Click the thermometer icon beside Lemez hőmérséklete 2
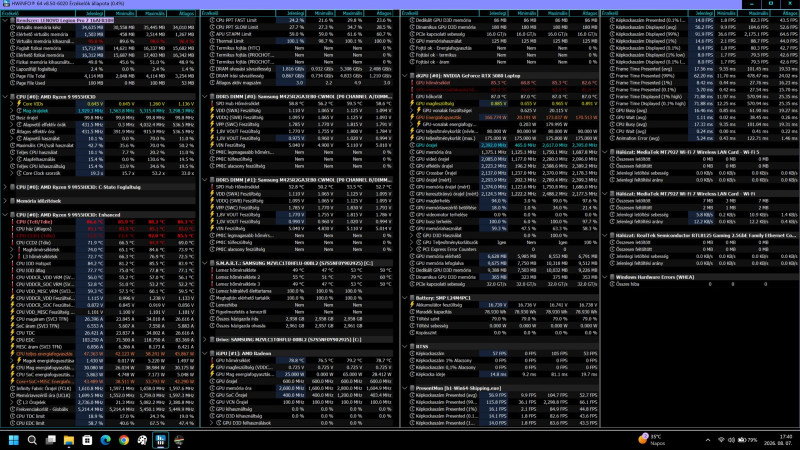This screenshot has width=800, height=450. point(212,277)
